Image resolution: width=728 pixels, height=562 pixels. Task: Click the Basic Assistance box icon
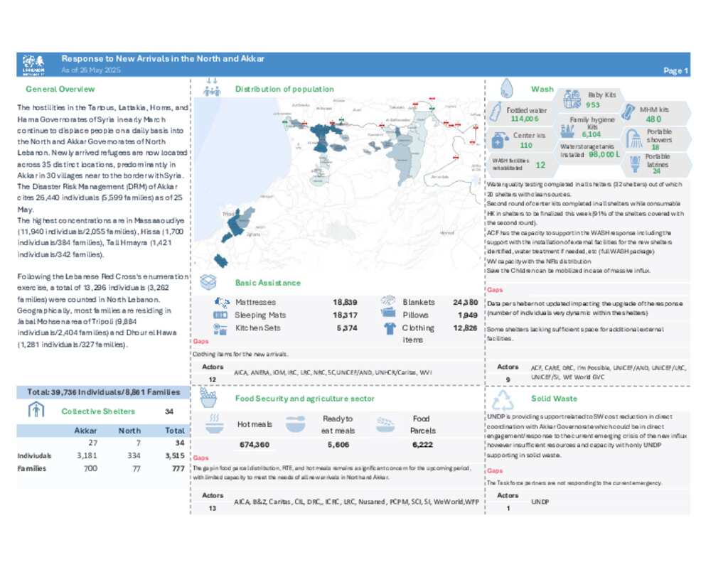(208, 282)
